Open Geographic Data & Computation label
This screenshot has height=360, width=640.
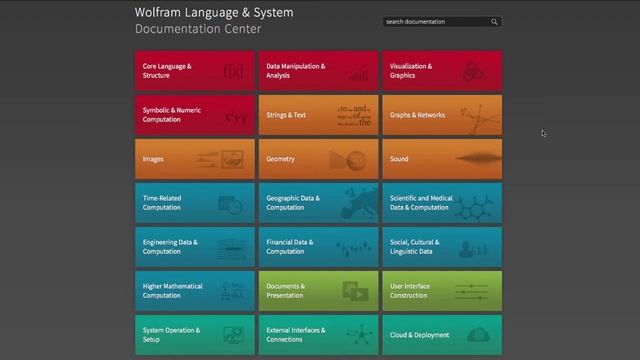293,203
